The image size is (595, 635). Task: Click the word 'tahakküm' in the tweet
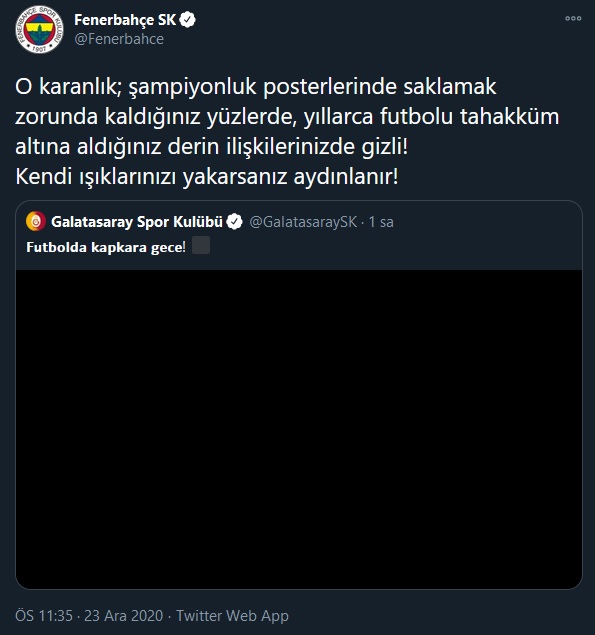pyautogui.click(x=510, y=117)
